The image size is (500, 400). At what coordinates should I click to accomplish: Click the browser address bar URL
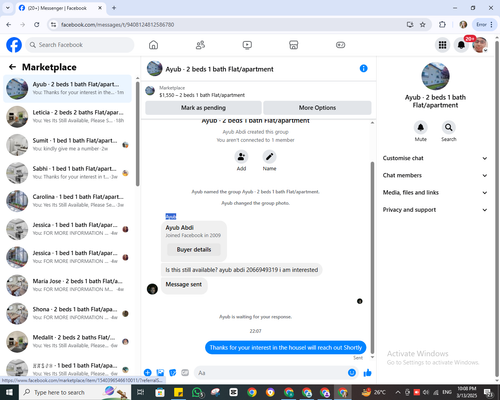(x=117, y=25)
